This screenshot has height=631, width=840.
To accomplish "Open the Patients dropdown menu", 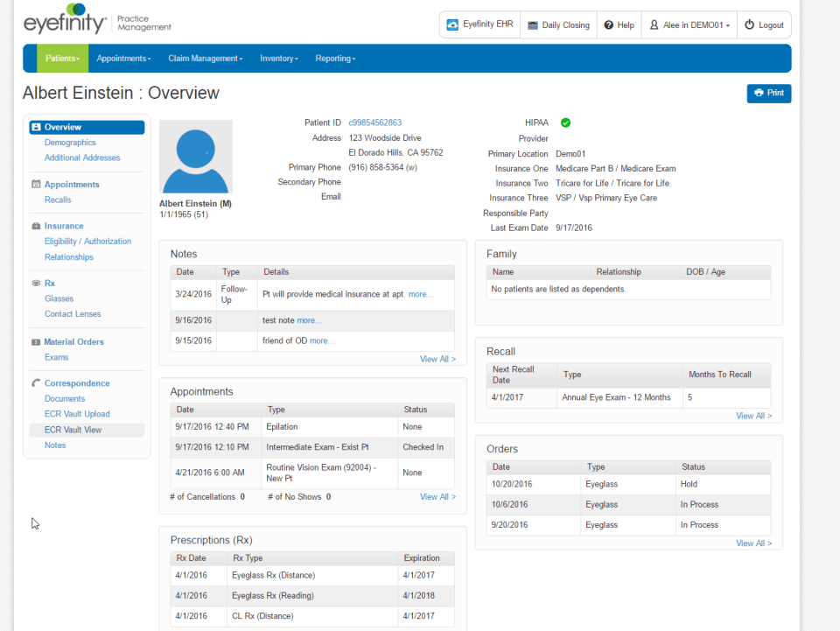I will click(62, 58).
